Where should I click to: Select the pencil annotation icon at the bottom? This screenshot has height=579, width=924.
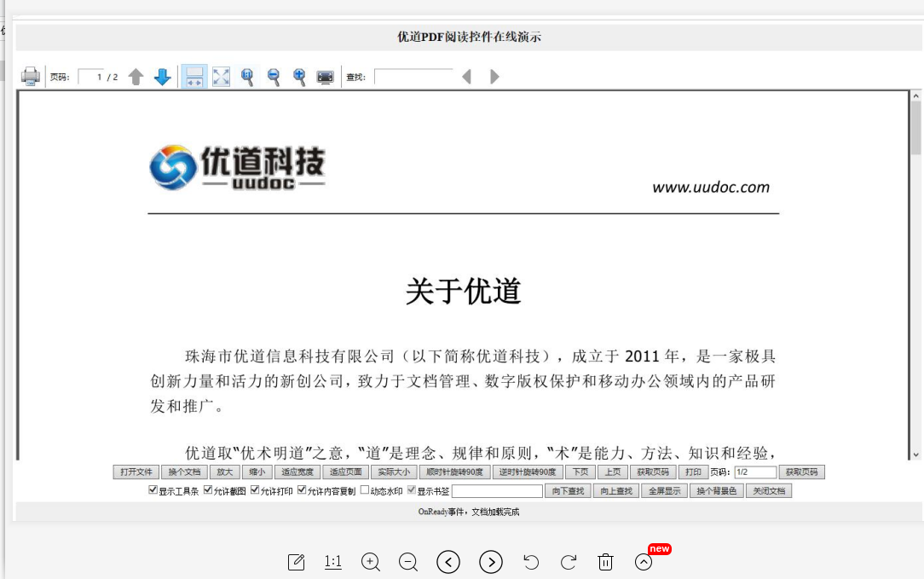(296, 562)
